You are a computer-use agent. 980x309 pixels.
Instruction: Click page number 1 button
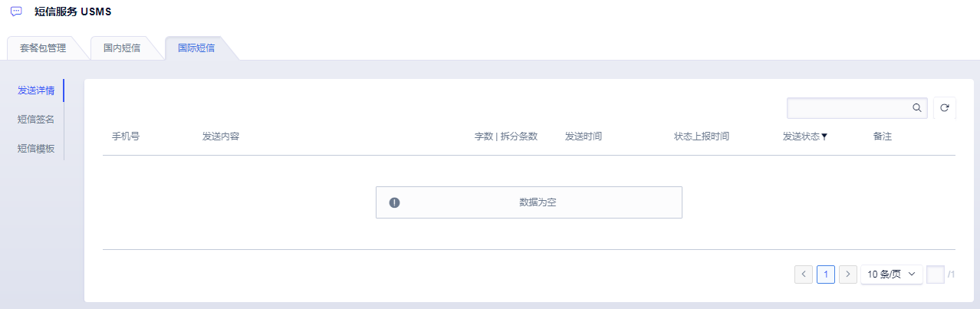(x=826, y=274)
